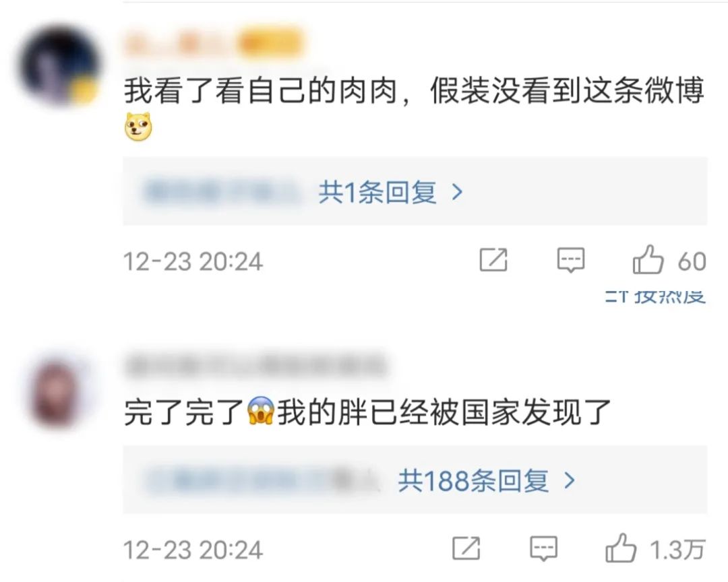Open blurred username above 我看了看自己的肉肉
728x582 pixels.
180,44
